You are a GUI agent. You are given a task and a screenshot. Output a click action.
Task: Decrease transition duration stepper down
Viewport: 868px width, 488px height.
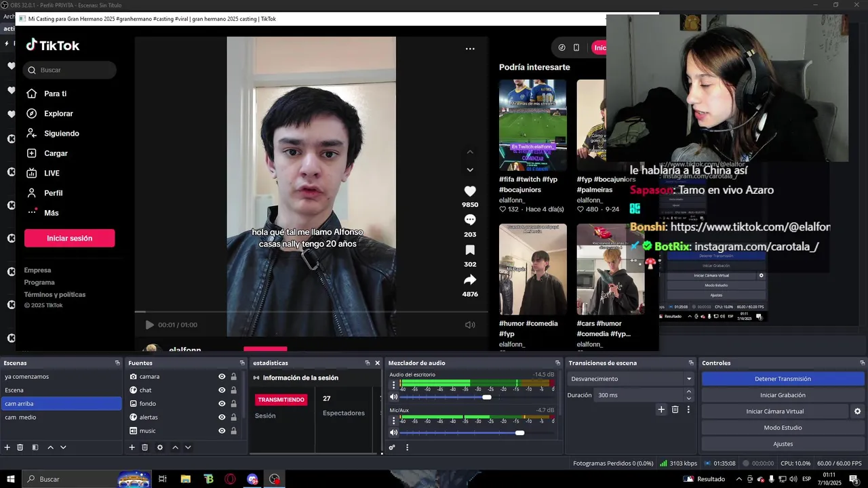689,399
